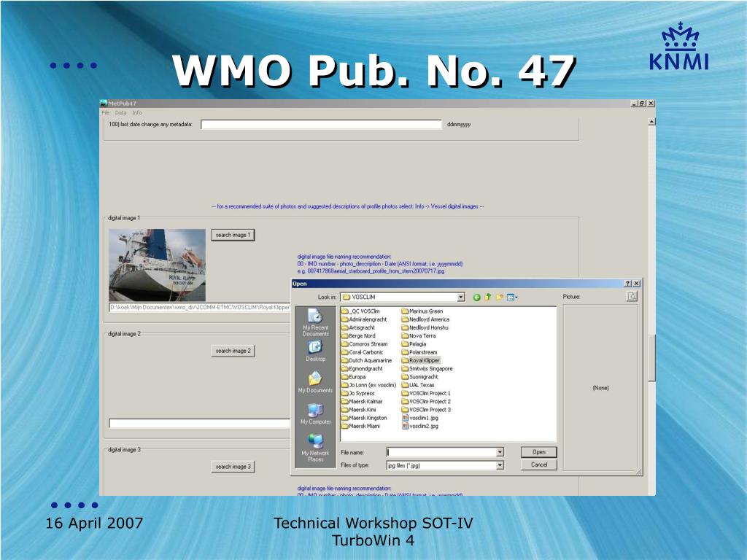Click the Royal Klipper ship thumbnail
747x560 pixels.
click(x=158, y=265)
